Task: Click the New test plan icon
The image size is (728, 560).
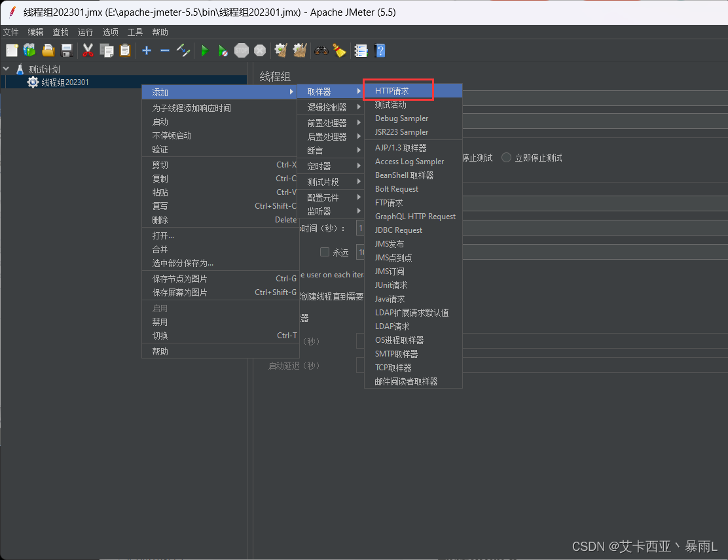Action: 12,50
